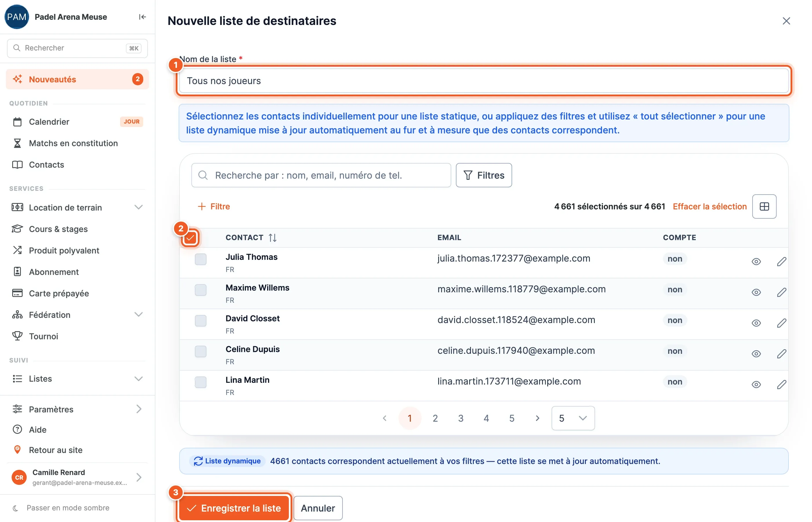Open the Filtres button
The image size is (812, 522).
point(484,175)
